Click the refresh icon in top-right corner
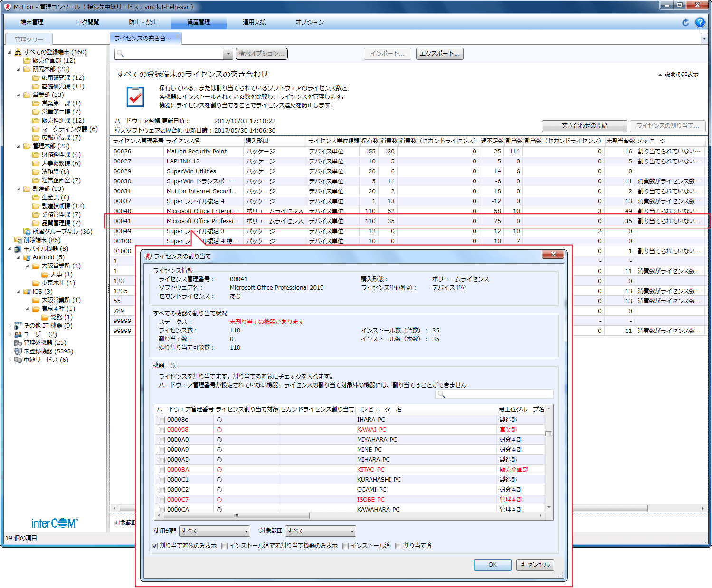The image size is (712, 588). tap(685, 22)
